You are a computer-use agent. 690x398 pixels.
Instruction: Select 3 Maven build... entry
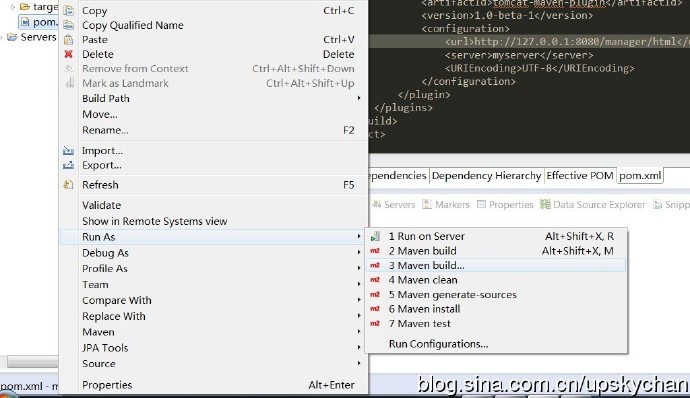(x=496, y=265)
